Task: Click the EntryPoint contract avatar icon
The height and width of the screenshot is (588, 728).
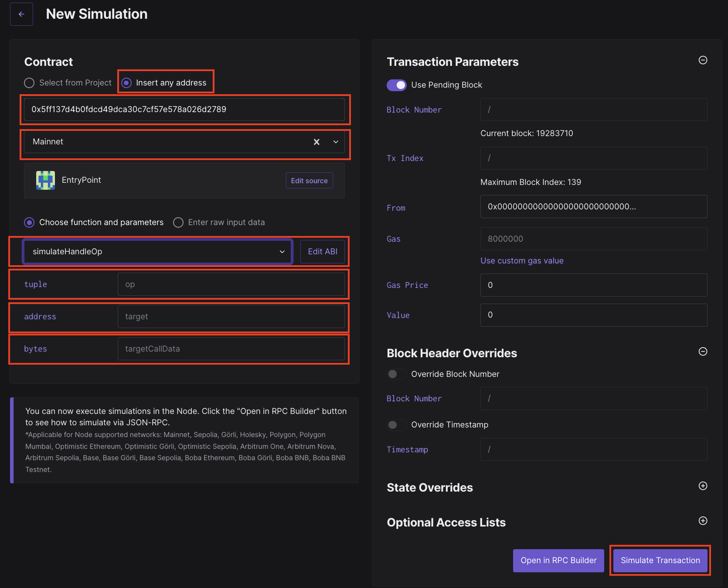Action: 45,180
